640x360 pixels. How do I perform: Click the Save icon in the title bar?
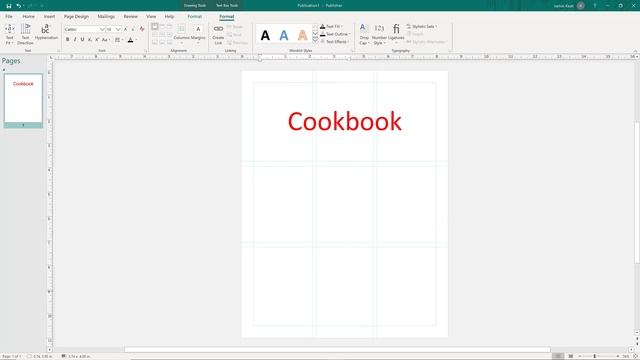tap(9, 6)
